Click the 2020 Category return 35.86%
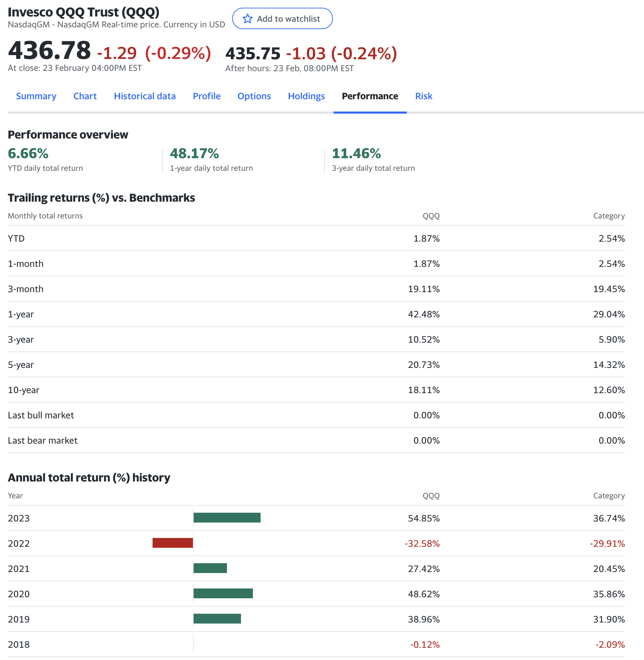Screen dimensions: 644x660 [609, 594]
